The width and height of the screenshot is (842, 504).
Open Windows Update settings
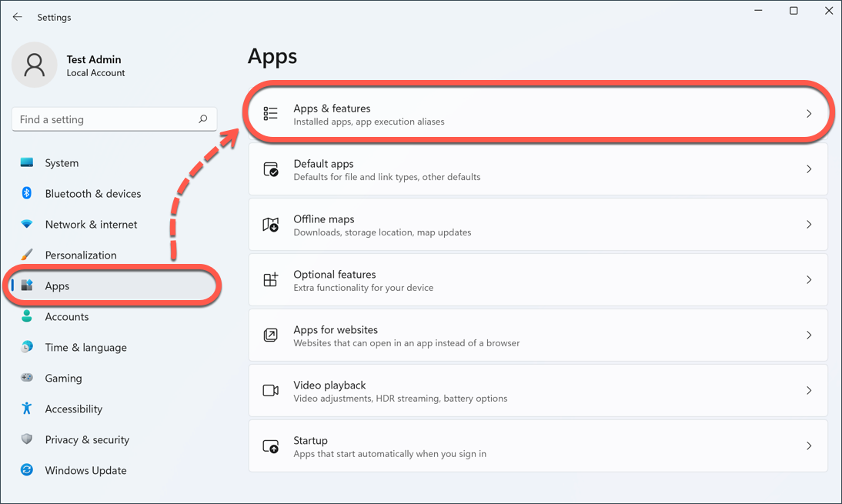pyautogui.click(x=113, y=470)
